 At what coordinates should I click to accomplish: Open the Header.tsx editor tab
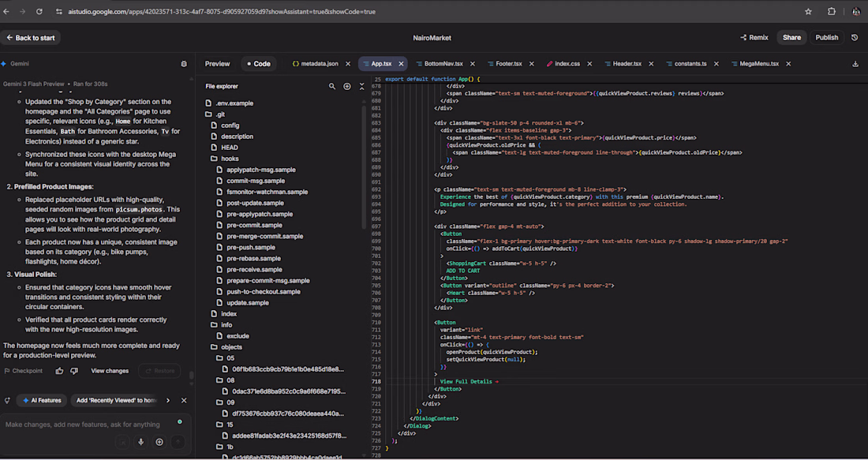[x=627, y=64]
